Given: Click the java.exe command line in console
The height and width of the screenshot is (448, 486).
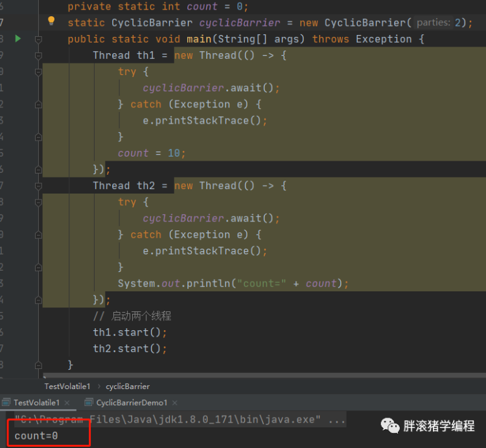Looking at the screenshot, I should coord(179,420).
